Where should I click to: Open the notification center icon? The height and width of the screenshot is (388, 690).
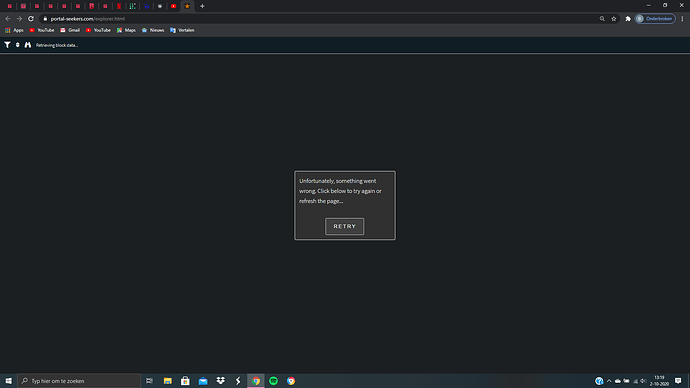point(678,381)
